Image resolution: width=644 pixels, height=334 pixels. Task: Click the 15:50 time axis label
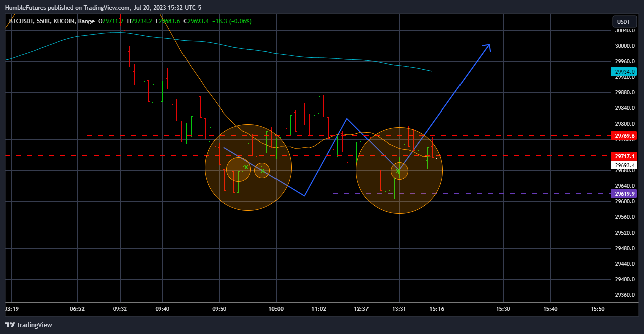coord(598,309)
